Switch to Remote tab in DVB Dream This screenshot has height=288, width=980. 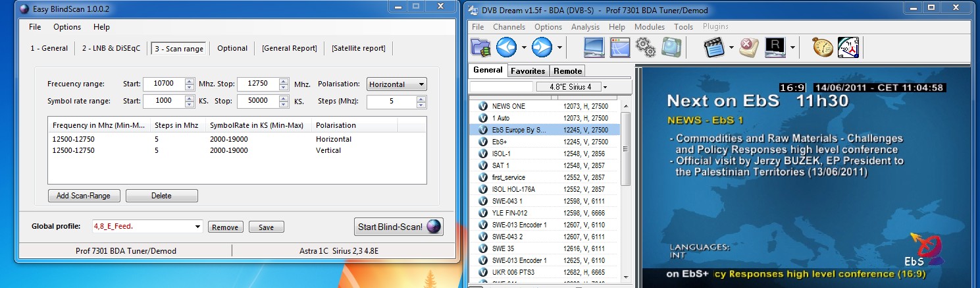point(567,71)
